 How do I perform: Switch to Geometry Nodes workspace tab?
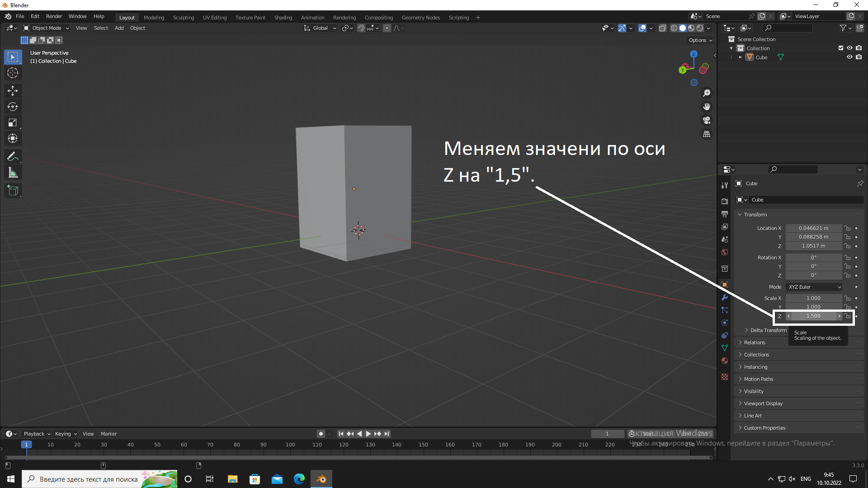click(420, 18)
